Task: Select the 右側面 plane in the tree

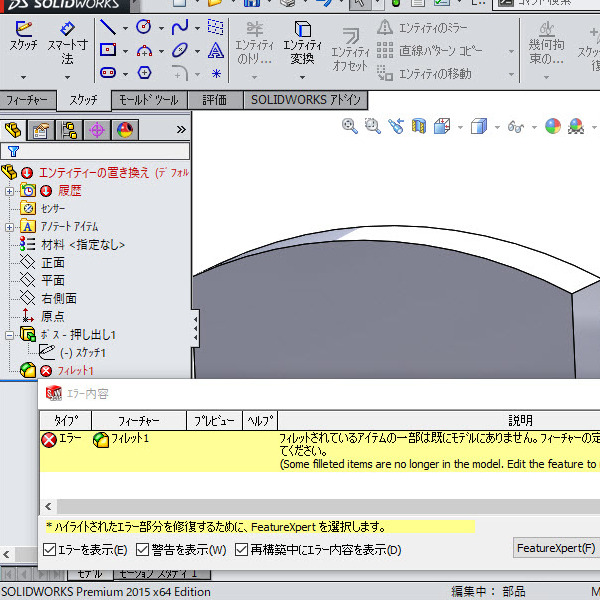Action: 59,298
